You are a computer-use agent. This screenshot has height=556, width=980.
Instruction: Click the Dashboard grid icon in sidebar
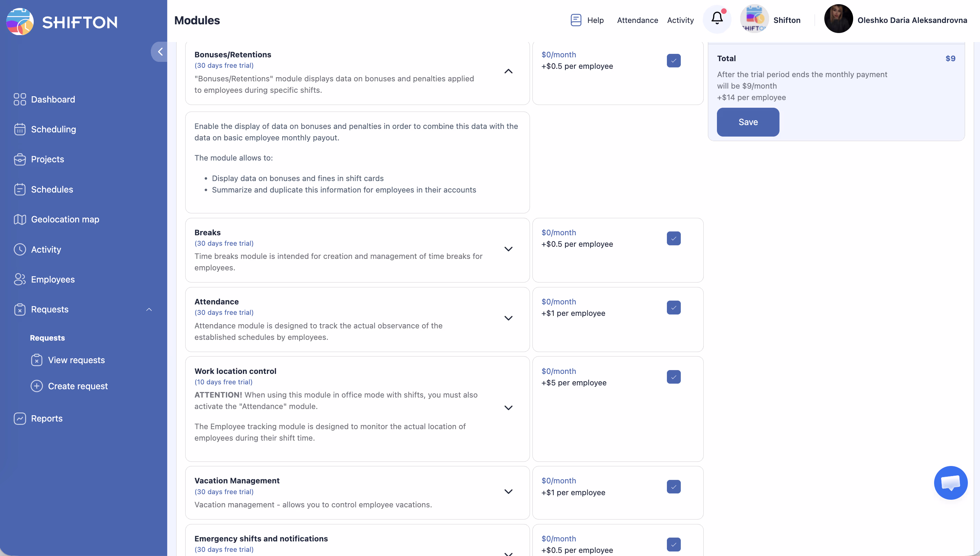(19, 99)
